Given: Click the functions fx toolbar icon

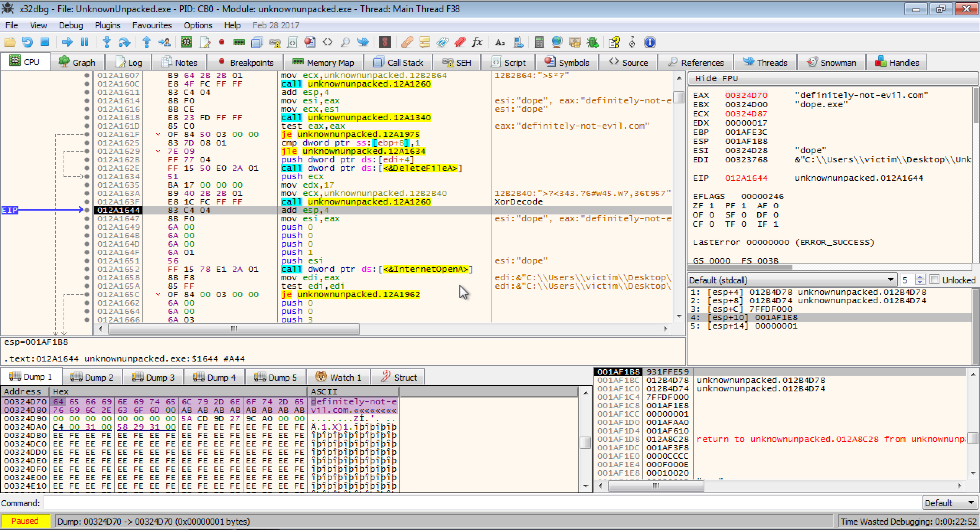Looking at the screenshot, I should pos(477,42).
